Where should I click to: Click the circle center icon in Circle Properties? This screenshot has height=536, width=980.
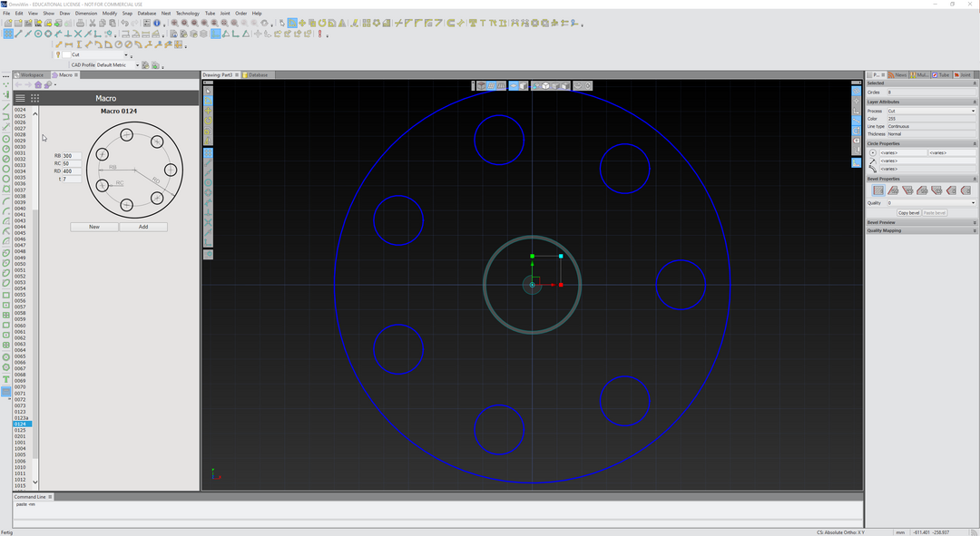coord(873,152)
